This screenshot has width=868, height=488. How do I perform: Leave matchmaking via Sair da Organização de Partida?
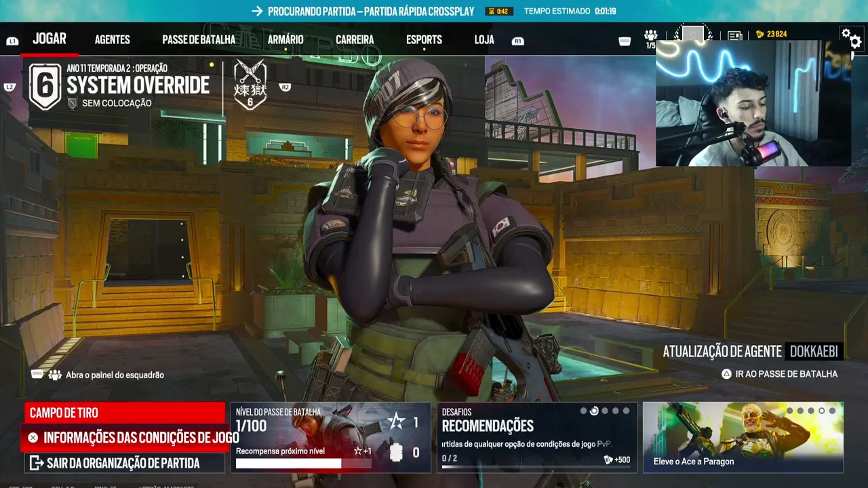point(125,464)
